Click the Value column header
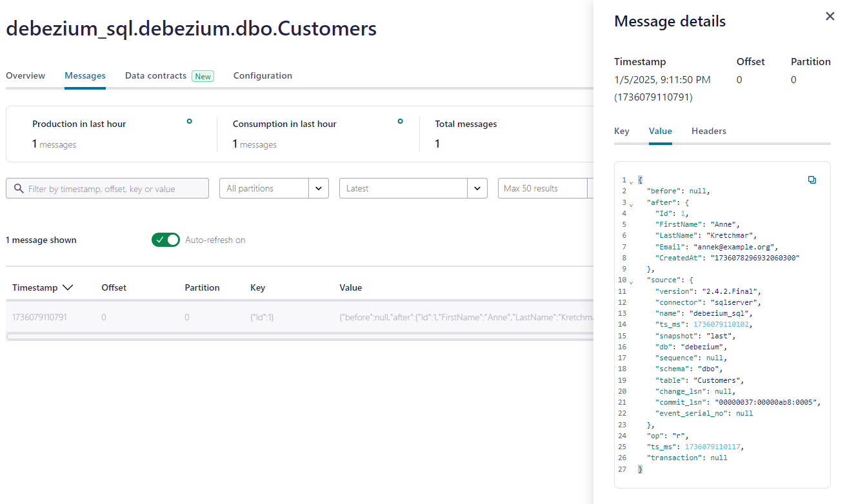845x504 pixels. (x=350, y=287)
